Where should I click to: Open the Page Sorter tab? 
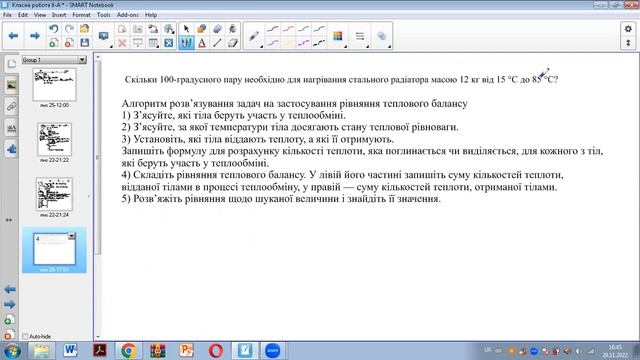point(11,64)
